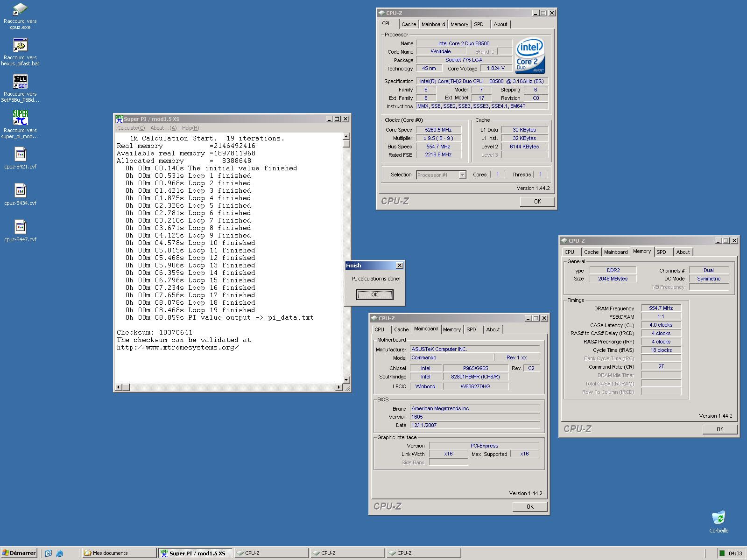Open Memory tab in Mainboard CPU-Z window
Screen dimensions: 747x560
tap(452, 329)
